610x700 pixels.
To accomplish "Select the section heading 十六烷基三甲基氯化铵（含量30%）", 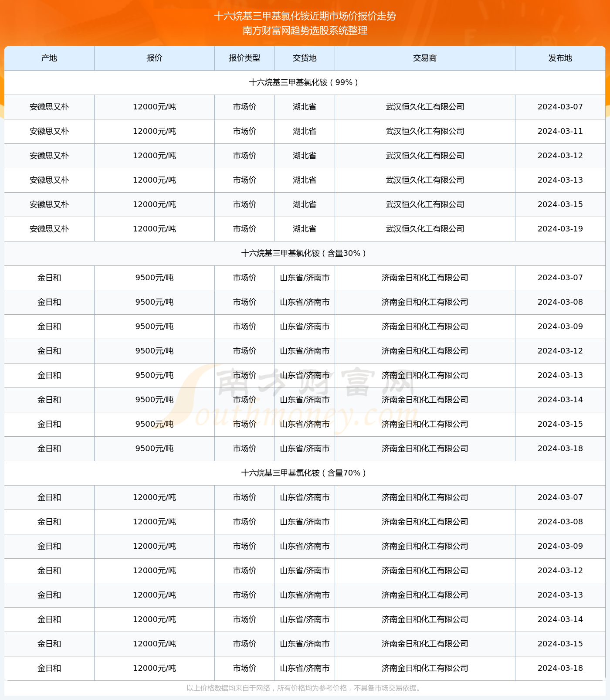I will [305, 253].
